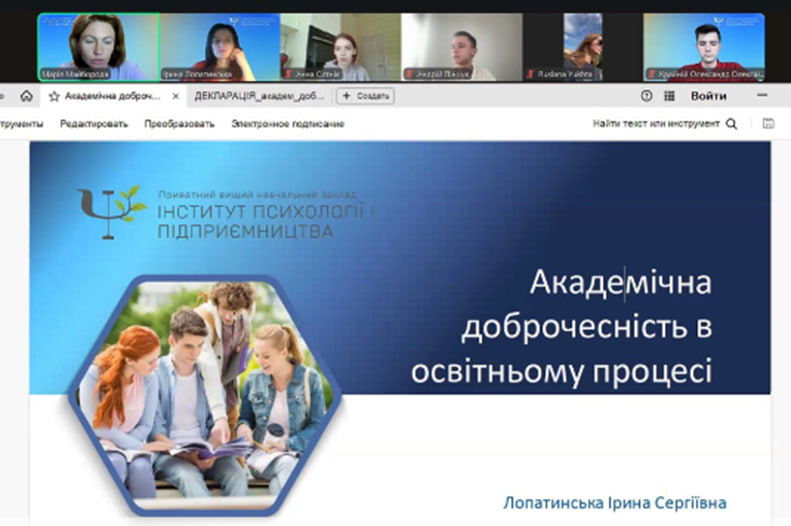Open the help question mark icon

pyautogui.click(x=646, y=96)
